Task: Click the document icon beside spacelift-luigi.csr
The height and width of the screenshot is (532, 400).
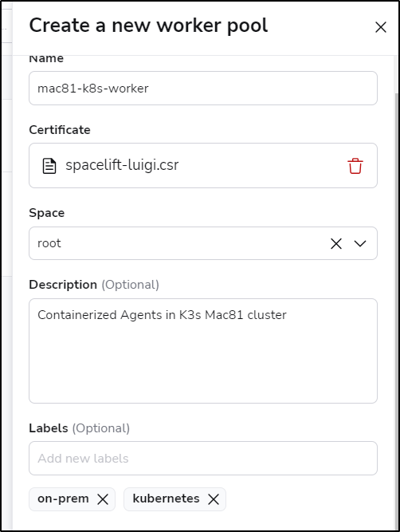Action: click(x=49, y=166)
